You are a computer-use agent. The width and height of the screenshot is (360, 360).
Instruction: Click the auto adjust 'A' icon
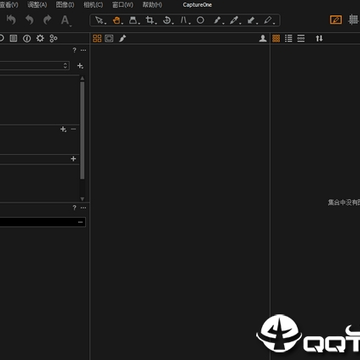tap(65, 21)
